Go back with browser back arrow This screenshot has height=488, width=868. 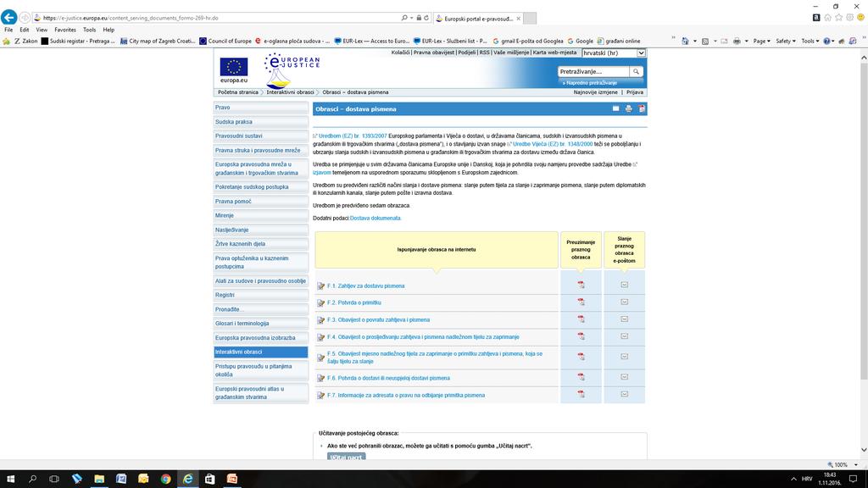[x=8, y=18]
